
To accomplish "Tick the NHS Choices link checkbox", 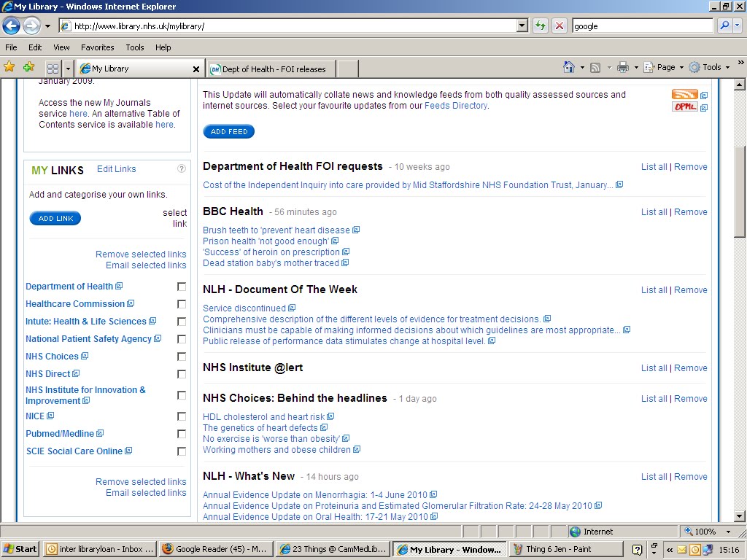I will (x=182, y=356).
